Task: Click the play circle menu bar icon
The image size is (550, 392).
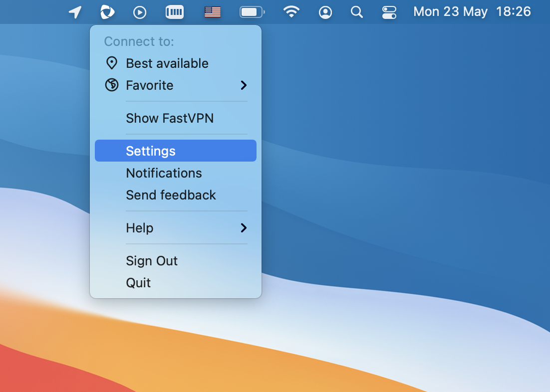Action: point(140,12)
